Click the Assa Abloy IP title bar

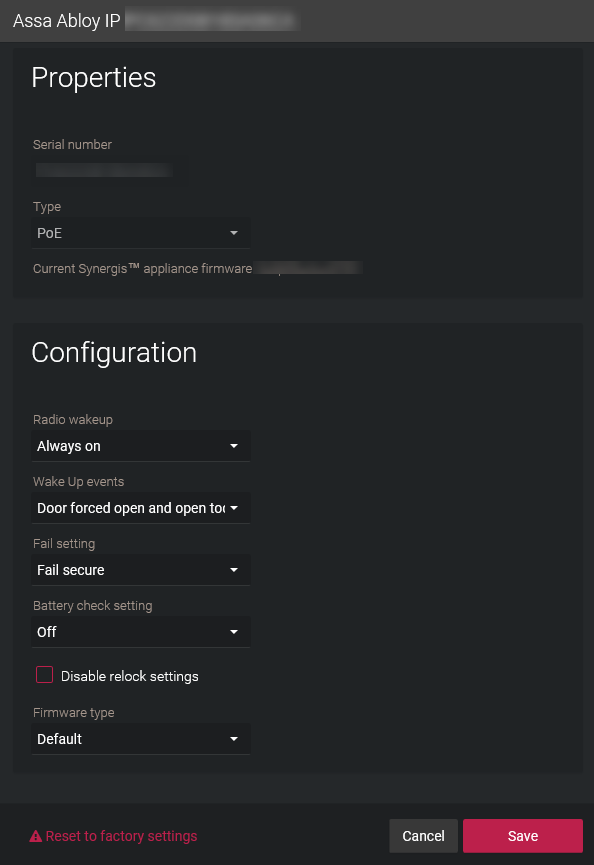tap(297, 21)
